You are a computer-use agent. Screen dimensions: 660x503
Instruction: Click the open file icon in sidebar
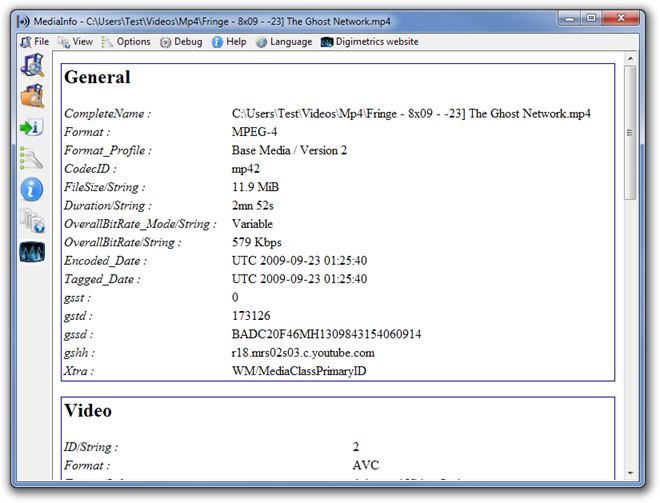point(32,65)
